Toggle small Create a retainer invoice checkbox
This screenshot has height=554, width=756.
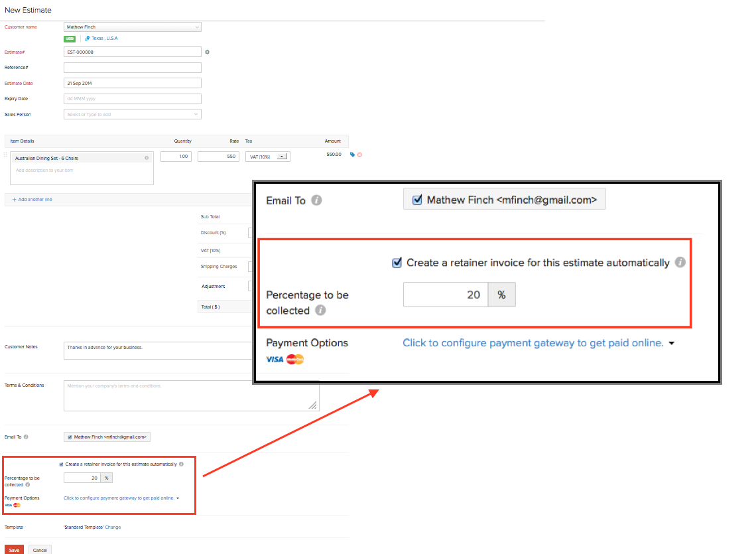tap(61, 464)
